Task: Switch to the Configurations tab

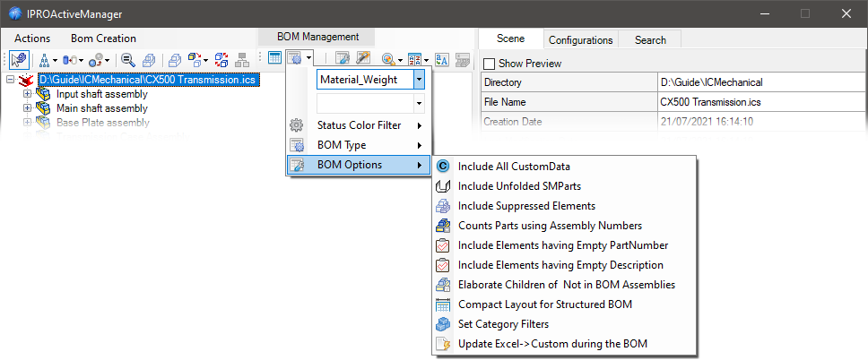Action: point(580,40)
